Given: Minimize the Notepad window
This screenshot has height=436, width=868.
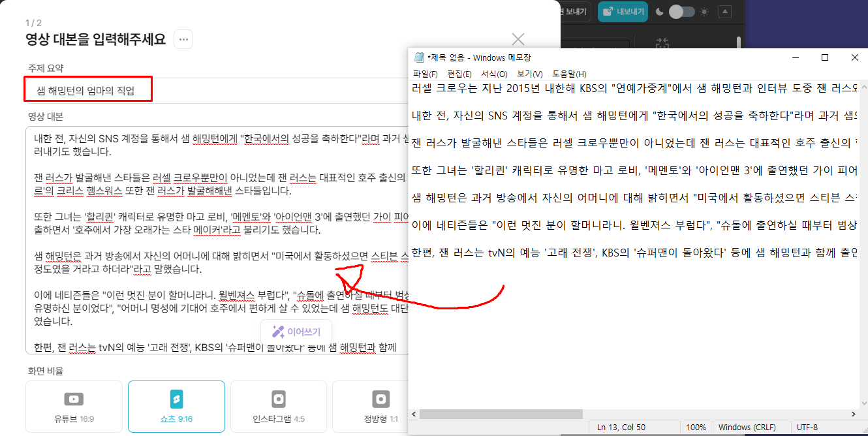Looking at the screenshot, I should pos(795,57).
